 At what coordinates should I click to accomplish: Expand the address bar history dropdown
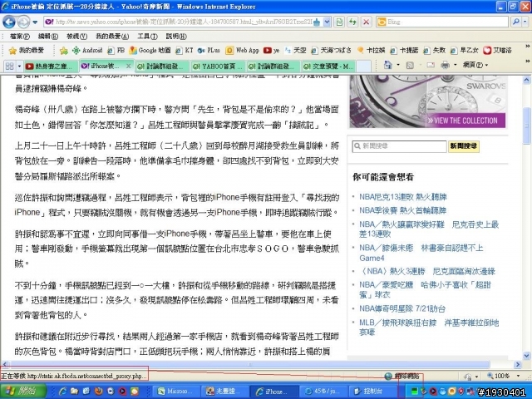(x=327, y=22)
